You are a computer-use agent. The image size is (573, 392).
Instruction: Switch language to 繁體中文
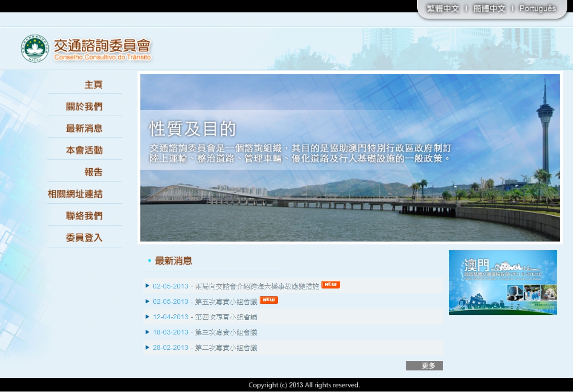[443, 9]
